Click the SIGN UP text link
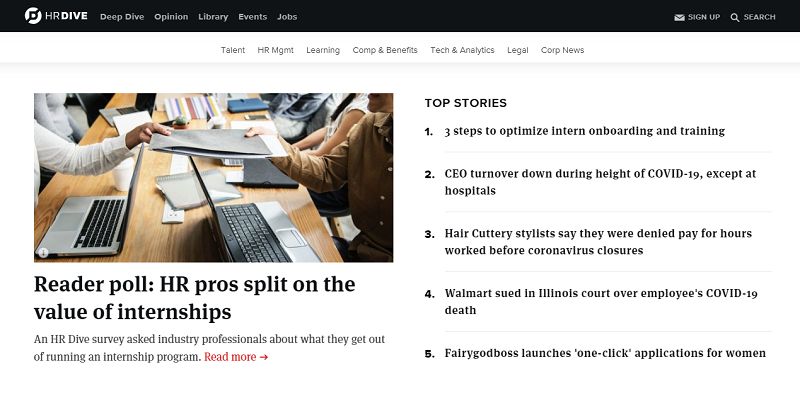The width and height of the screenshot is (800, 401). coord(704,17)
